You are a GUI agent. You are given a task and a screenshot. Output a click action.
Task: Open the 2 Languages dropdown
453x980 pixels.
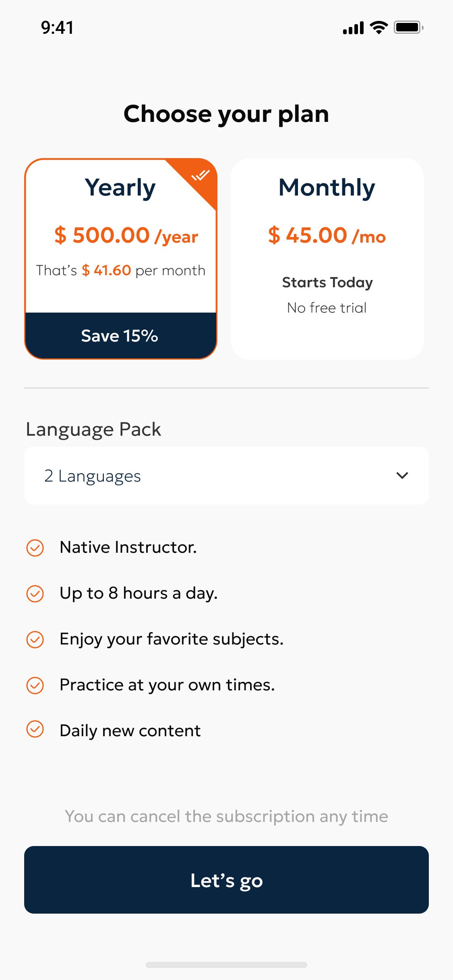[x=226, y=476]
